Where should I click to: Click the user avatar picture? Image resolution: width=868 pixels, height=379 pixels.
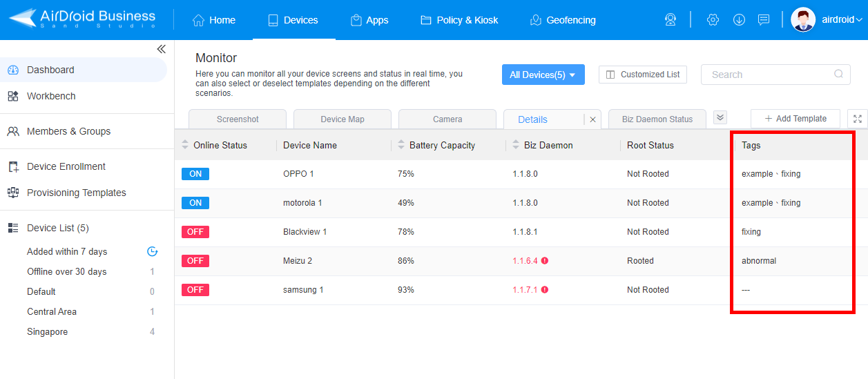803,19
